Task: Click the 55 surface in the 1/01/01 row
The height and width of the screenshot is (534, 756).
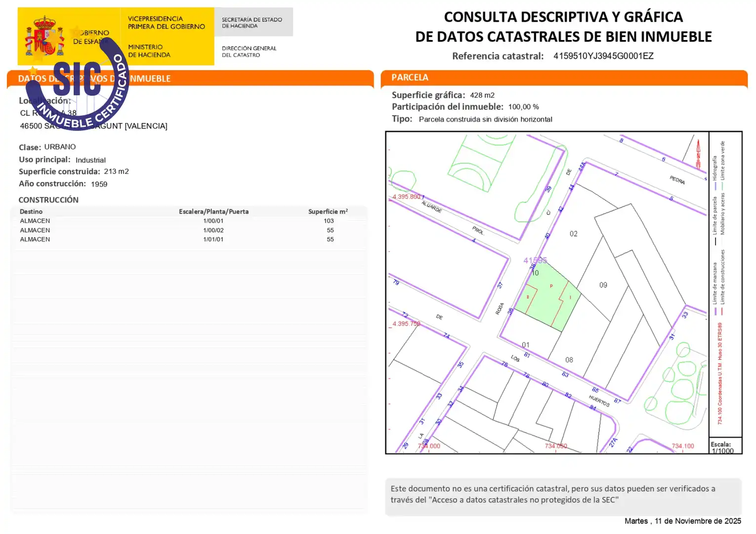Action: [x=330, y=239]
